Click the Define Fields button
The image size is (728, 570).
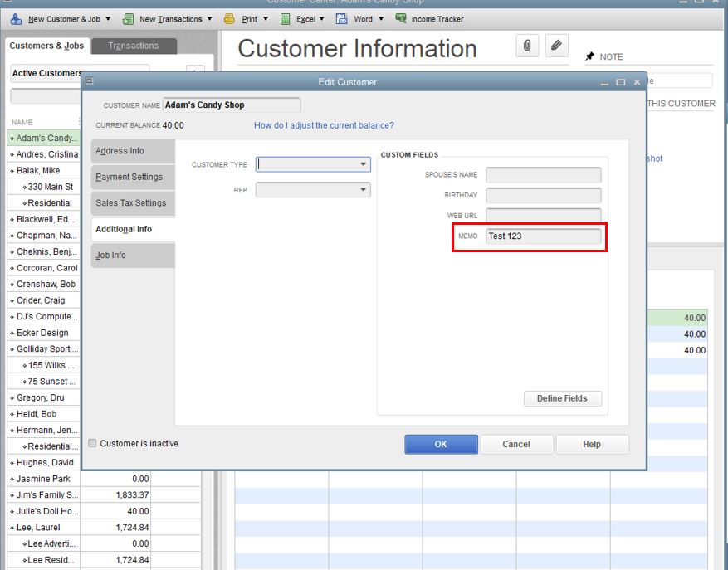pyautogui.click(x=562, y=398)
